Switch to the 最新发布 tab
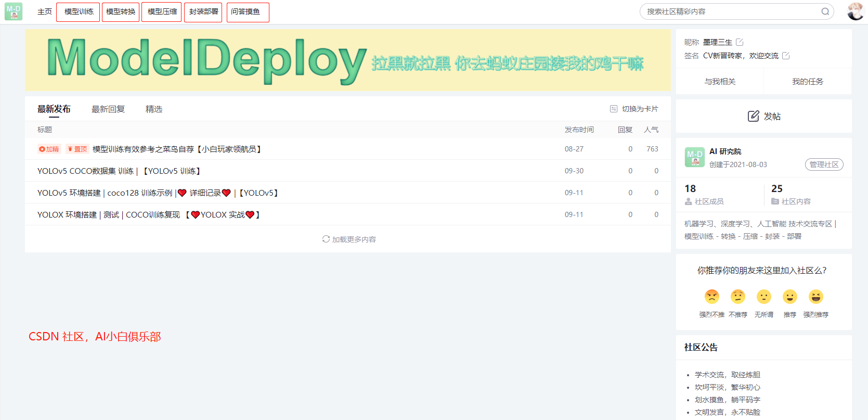 54,109
